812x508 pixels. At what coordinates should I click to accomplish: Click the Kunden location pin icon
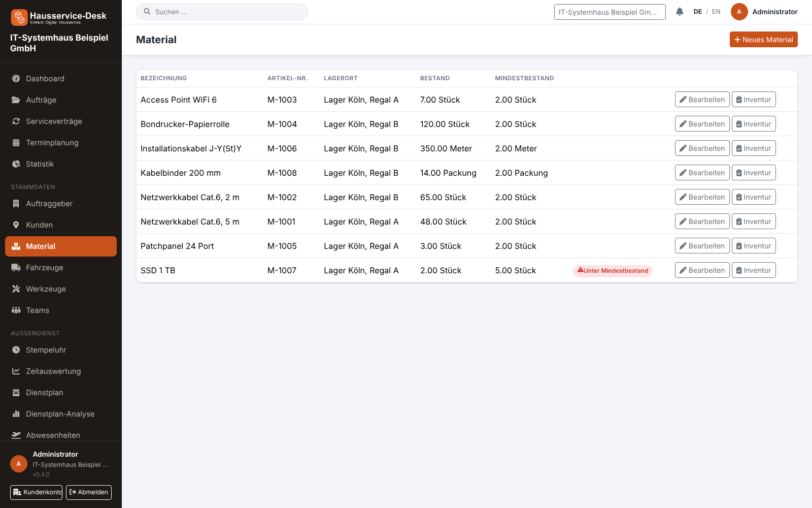(16, 225)
